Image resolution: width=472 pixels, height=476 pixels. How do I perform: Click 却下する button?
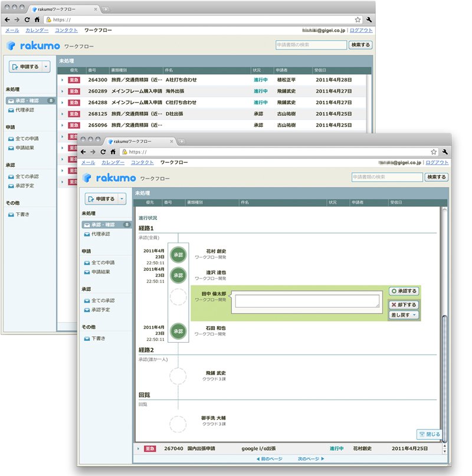404,304
